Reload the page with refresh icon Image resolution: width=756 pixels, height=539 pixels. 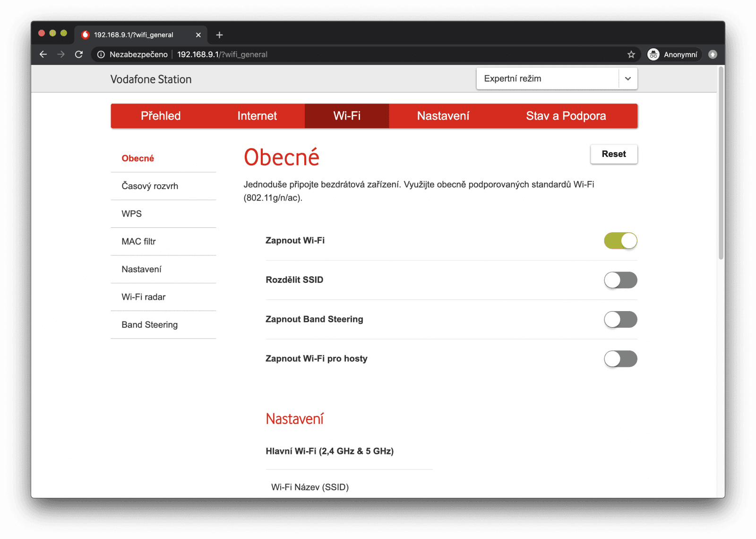click(x=79, y=54)
